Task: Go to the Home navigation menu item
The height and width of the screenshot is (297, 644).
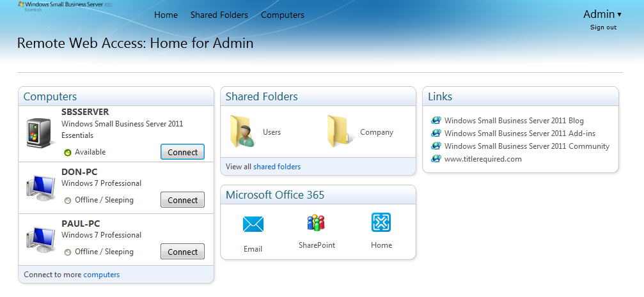Action: click(x=166, y=15)
